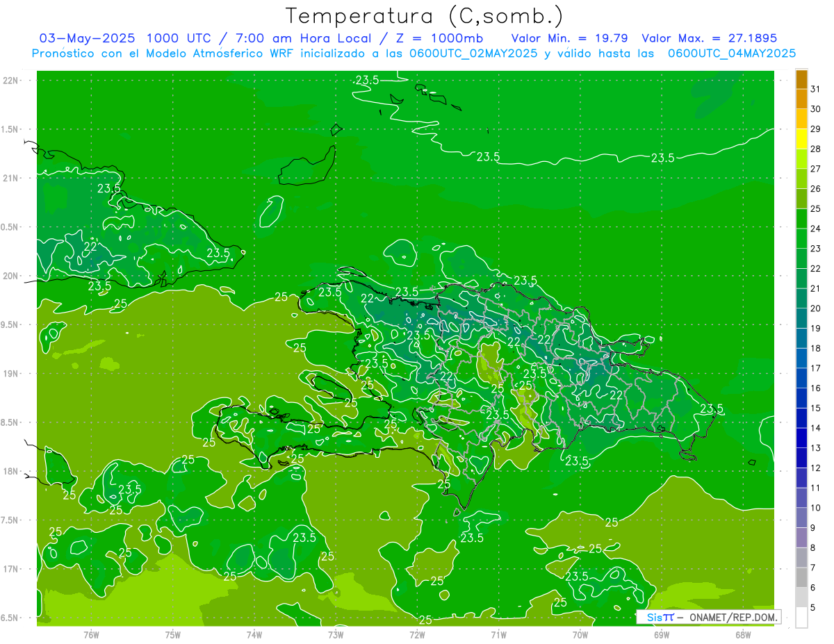
Task: Click the legend value "25" on the colorbar
Action: click(816, 208)
